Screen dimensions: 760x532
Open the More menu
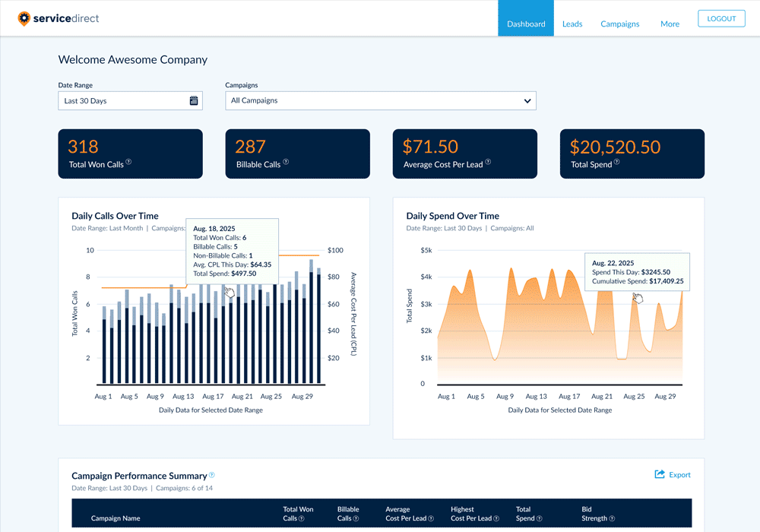point(670,24)
